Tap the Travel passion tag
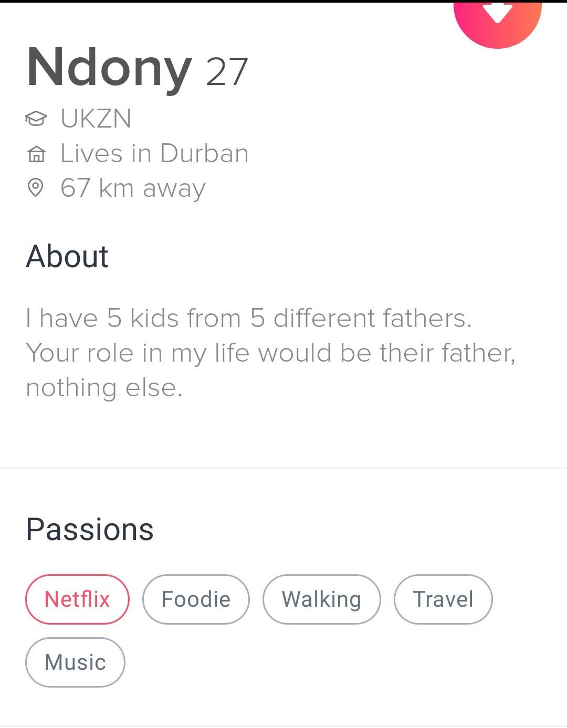567x728 pixels. point(443,599)
